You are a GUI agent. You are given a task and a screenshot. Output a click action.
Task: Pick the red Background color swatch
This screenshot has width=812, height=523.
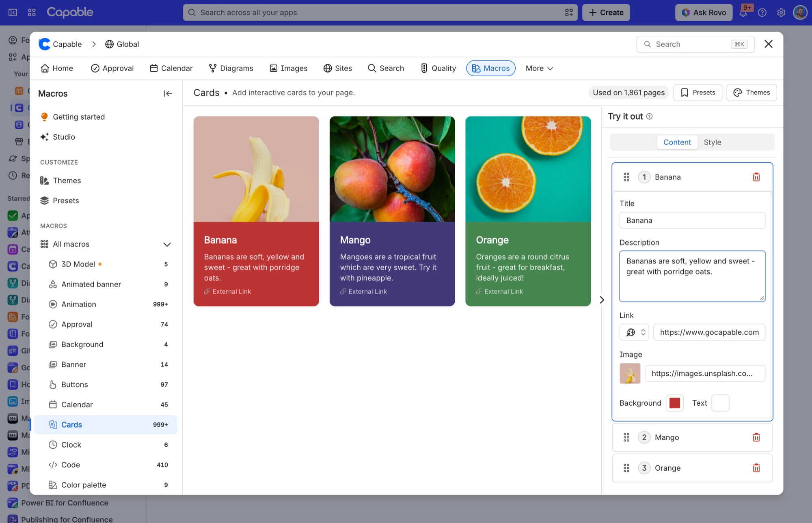(x=675, y=403)
